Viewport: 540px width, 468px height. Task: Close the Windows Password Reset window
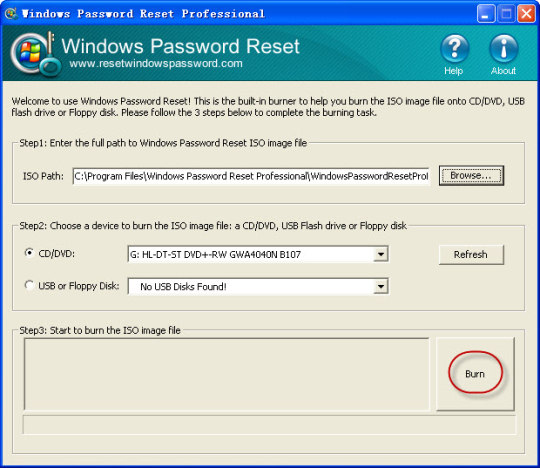[x=526, y=14]
